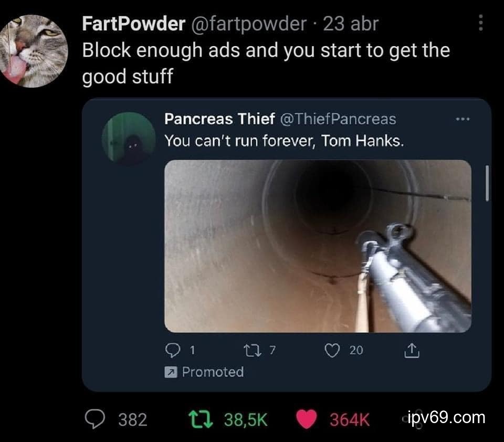The image size is (504, 442).
Task: Click the Promoted arrow icon
Action: 171,372
